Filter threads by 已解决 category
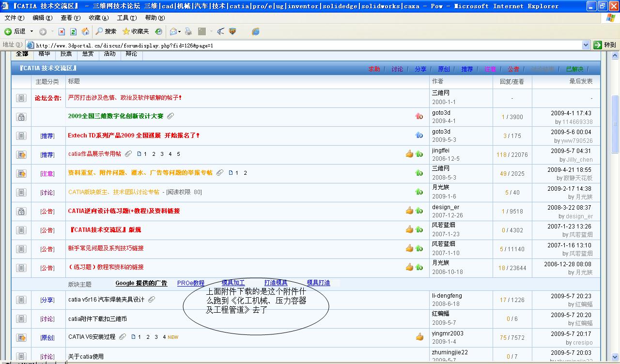Image resolution: width=620 pixels, height=364 pixels. coord(574,69)
